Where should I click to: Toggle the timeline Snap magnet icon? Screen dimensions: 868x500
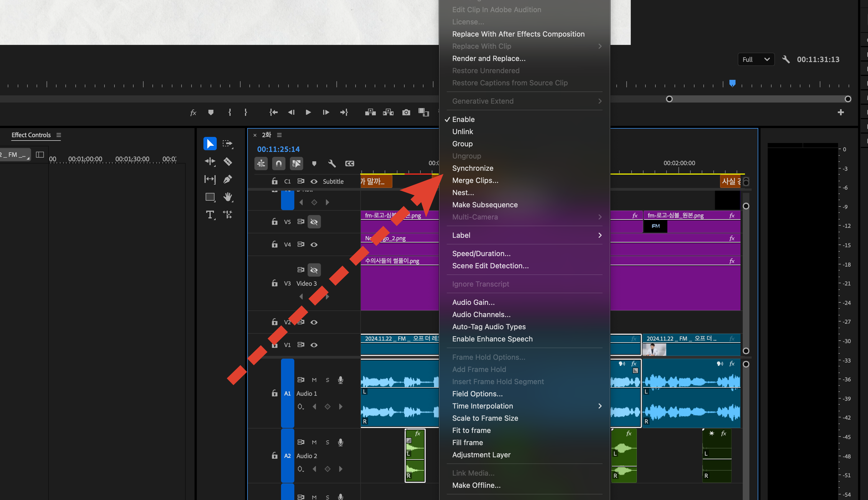(x=279, y=164)
